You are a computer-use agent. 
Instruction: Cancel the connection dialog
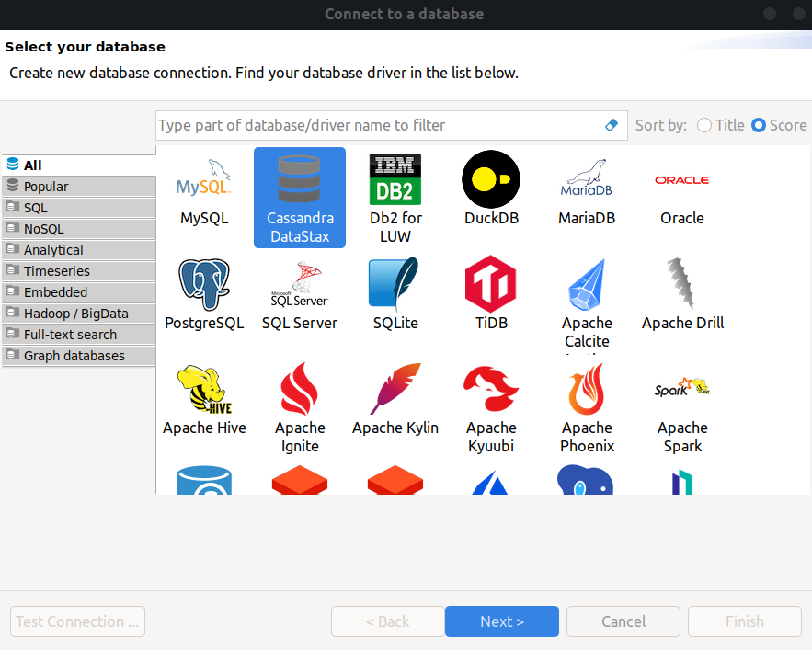623,621
